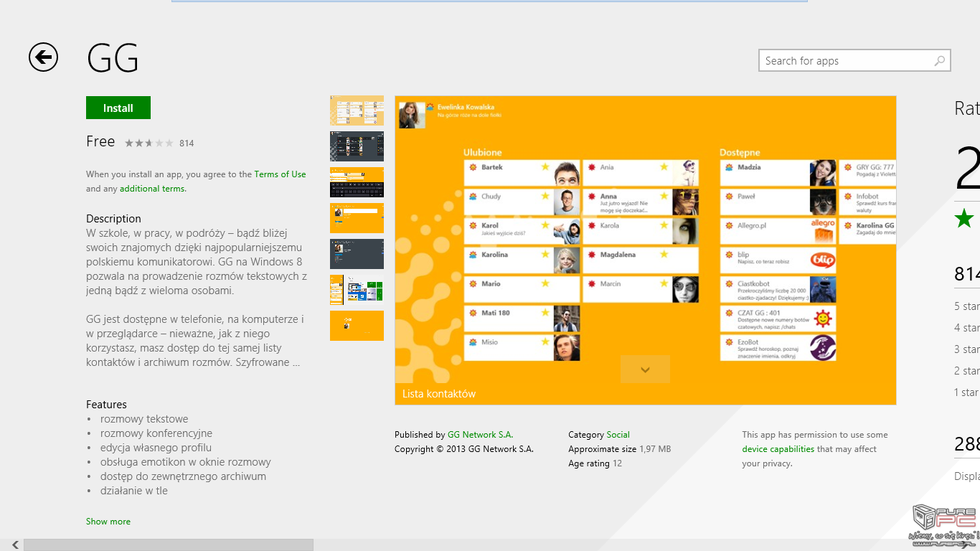This screenshot has height=551, width=980.
Task: Click the down chevron in the screenshot
Action: [x=645, y=369]
